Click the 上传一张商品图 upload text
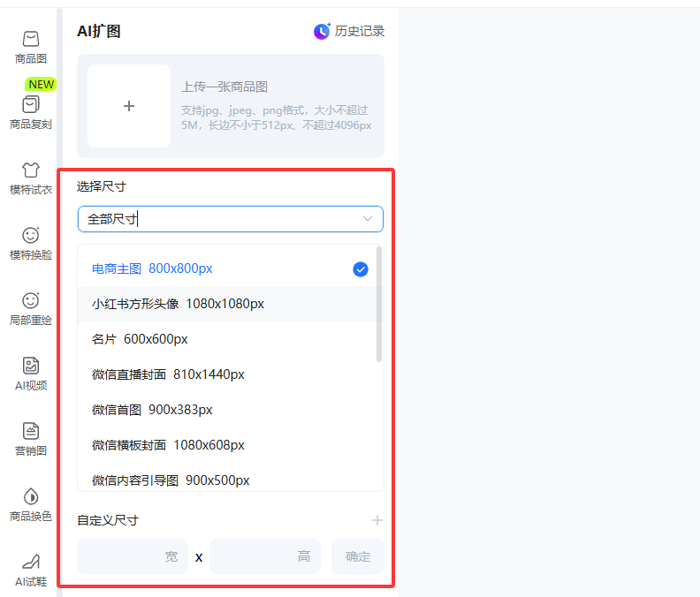The width and height of the screenshot is (700, 597). (x=224, y=87)
